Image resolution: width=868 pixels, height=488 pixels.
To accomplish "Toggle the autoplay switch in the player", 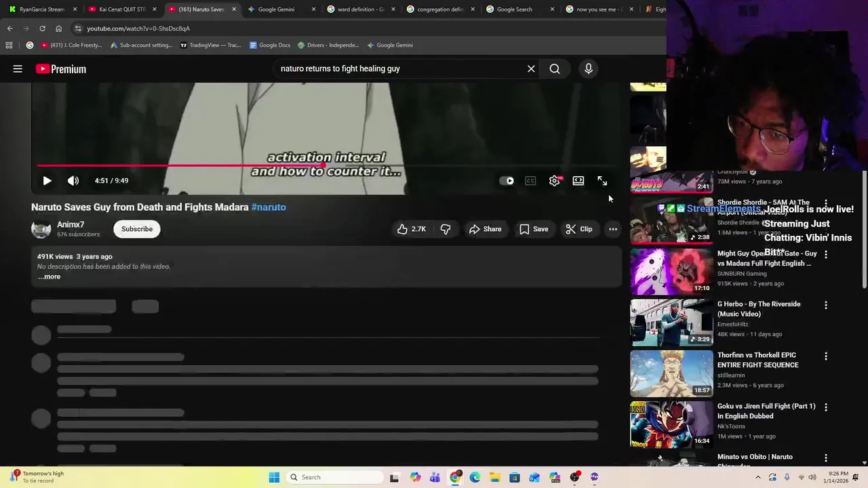I will pos(507,181).
